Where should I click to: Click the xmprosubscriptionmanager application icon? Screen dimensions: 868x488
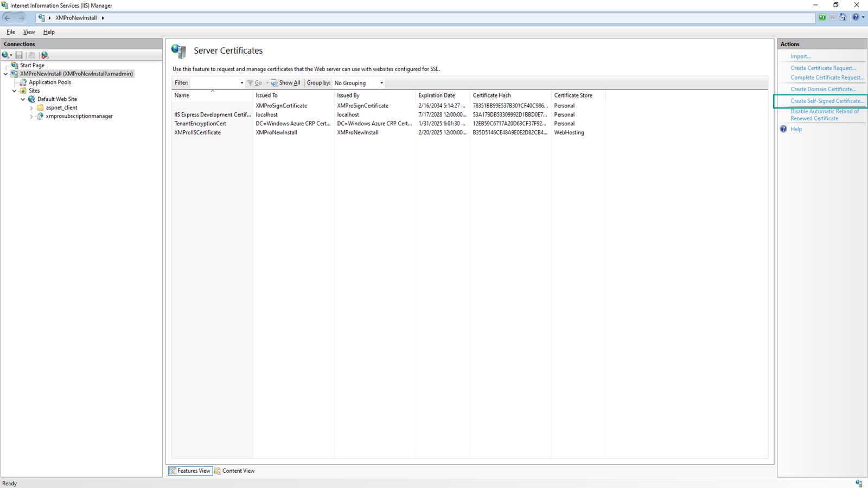(40, 116)
